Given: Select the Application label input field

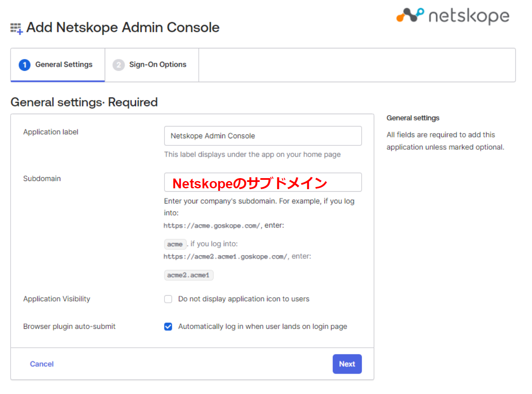Looking at the screenshot, I should click(x=262, y=136).
